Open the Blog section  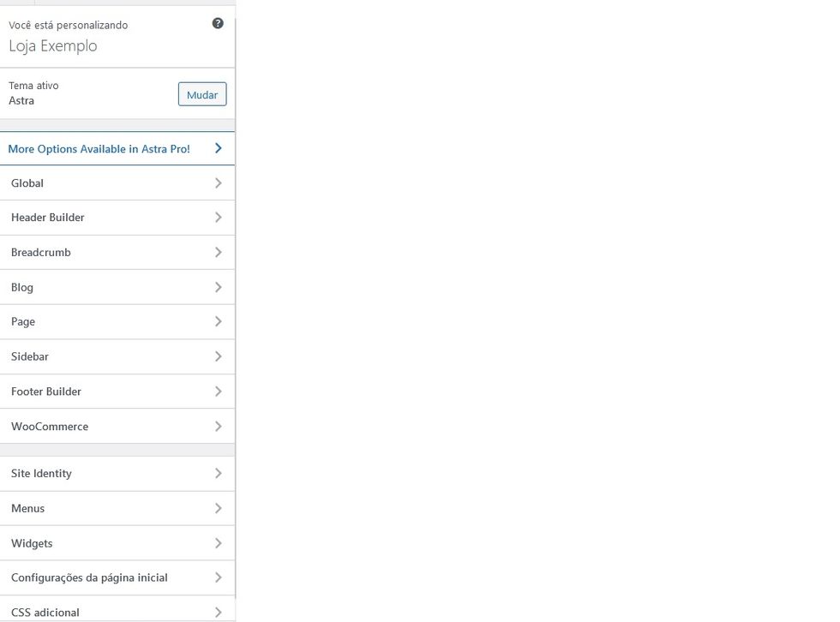[117, 287]
